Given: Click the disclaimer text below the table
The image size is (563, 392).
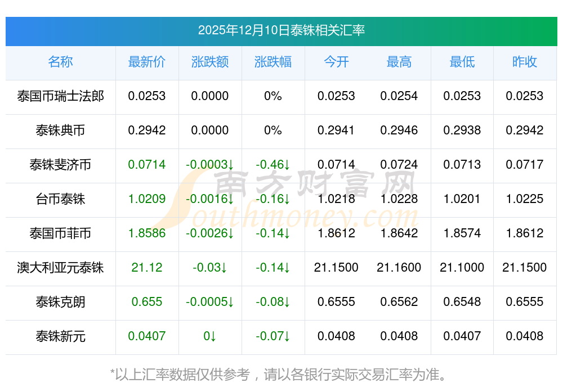Looking at the screenshot, I should coord(281,374).
